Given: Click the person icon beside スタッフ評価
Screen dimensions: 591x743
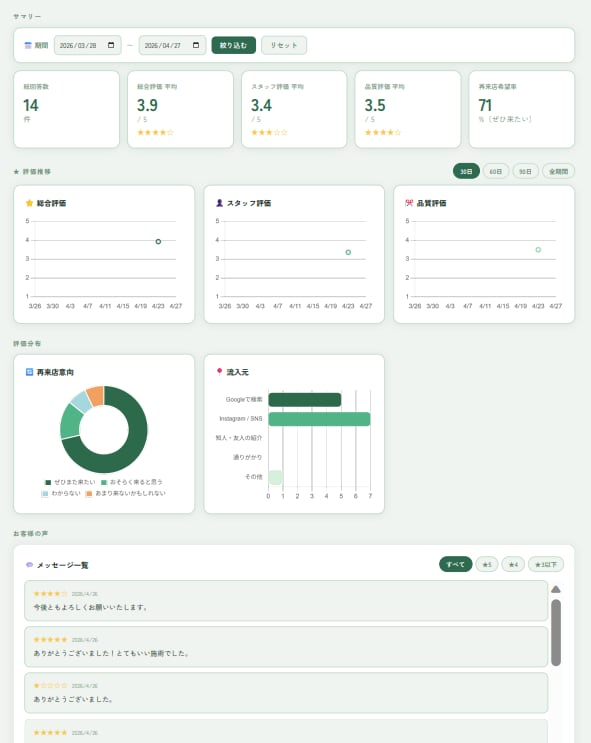Looking at the screenshot, I should (x=219, y=203).
